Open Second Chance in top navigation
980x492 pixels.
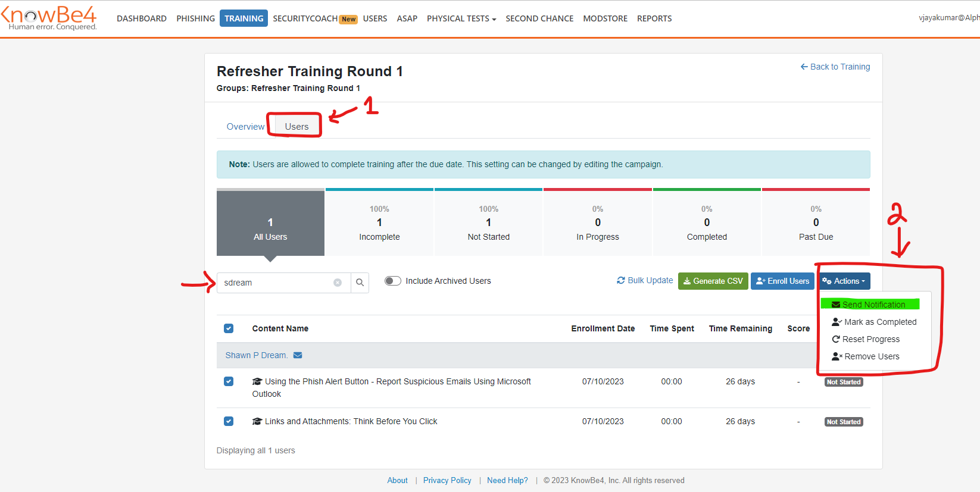coord(539,18)
